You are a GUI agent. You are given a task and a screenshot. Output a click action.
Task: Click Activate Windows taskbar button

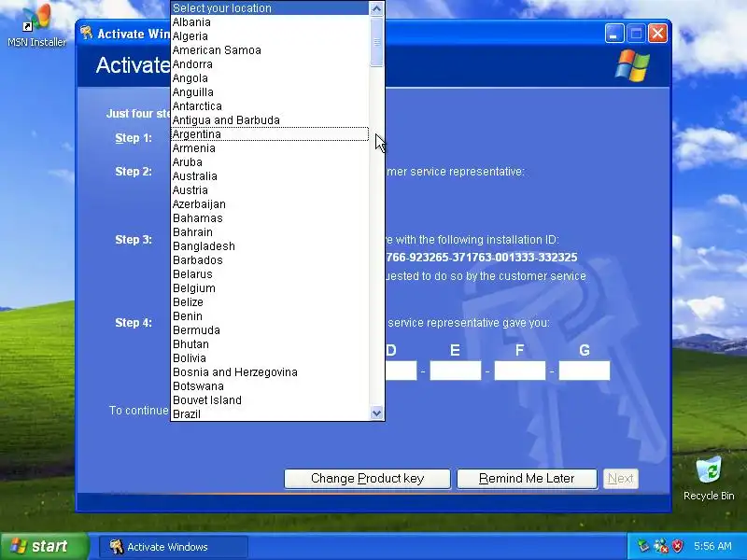pos(174,547)
